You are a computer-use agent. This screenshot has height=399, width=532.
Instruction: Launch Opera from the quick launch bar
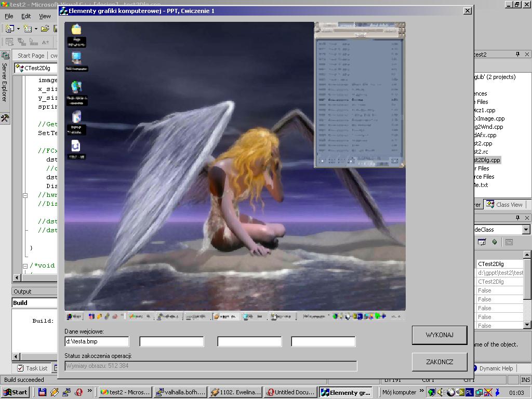(79, 392)
